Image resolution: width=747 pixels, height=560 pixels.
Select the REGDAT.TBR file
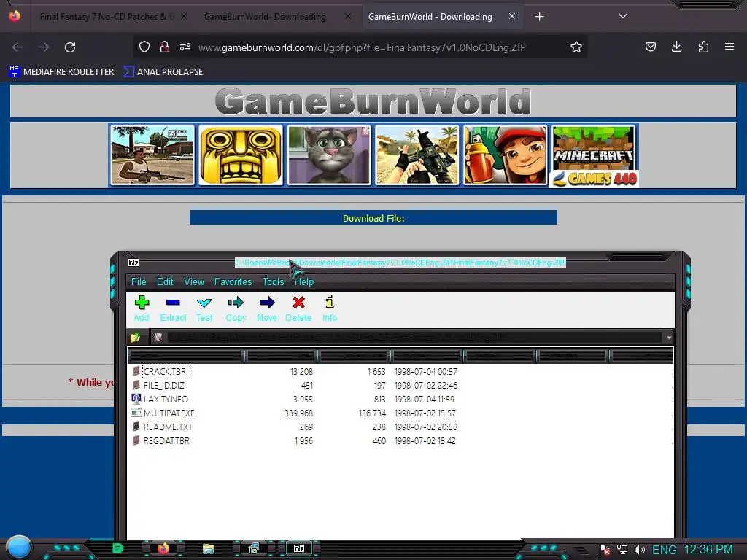[166, 440]
